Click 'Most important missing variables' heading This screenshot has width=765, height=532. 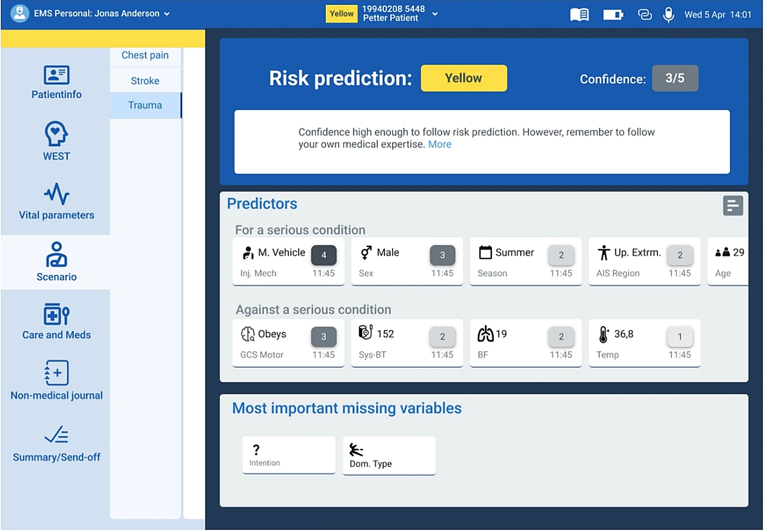(x=347, y=408)
